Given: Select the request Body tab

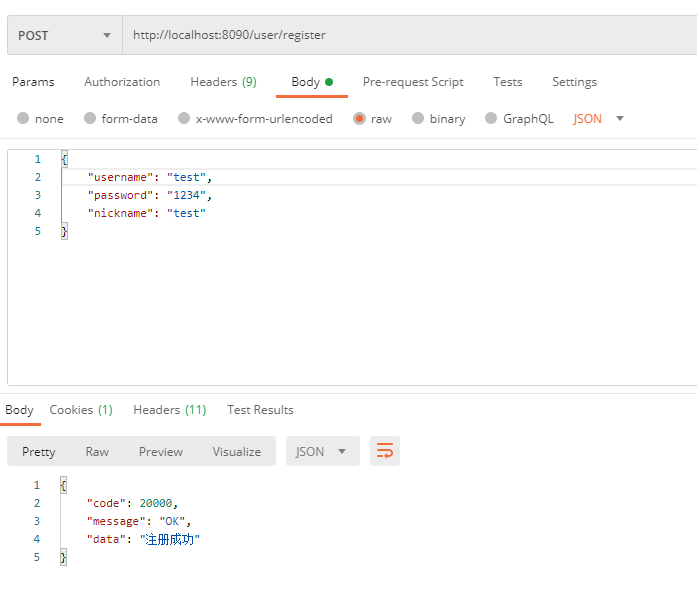Looking at the screenshot, I should pyautogui.click(x=312, y=82).
